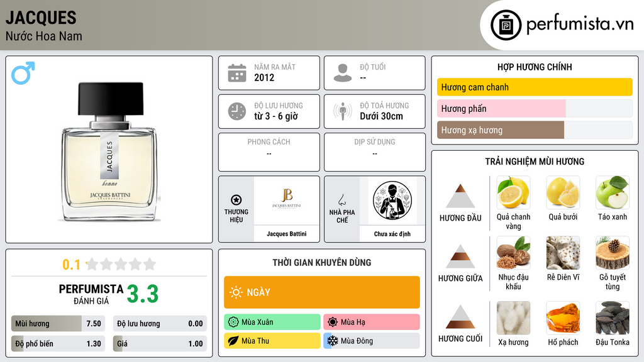This screenshot has width=644, height=362.
Task: Click the flower icon for Mùa Xuân
Action: click(233, 322)
